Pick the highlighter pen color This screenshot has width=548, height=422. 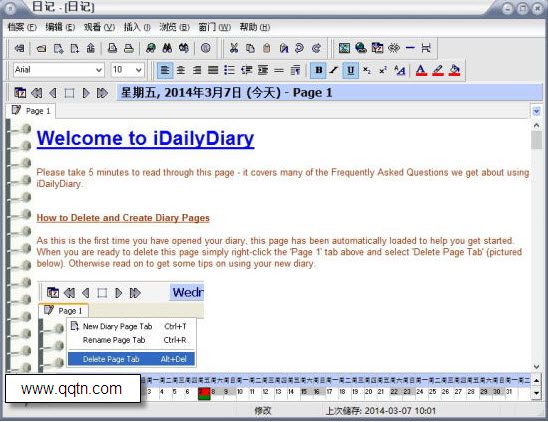pos(438,70)
